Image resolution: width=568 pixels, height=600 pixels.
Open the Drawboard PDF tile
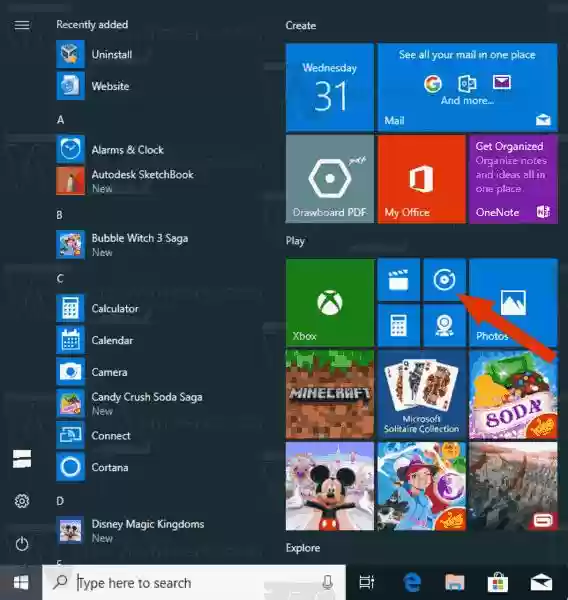coord(330,179)
